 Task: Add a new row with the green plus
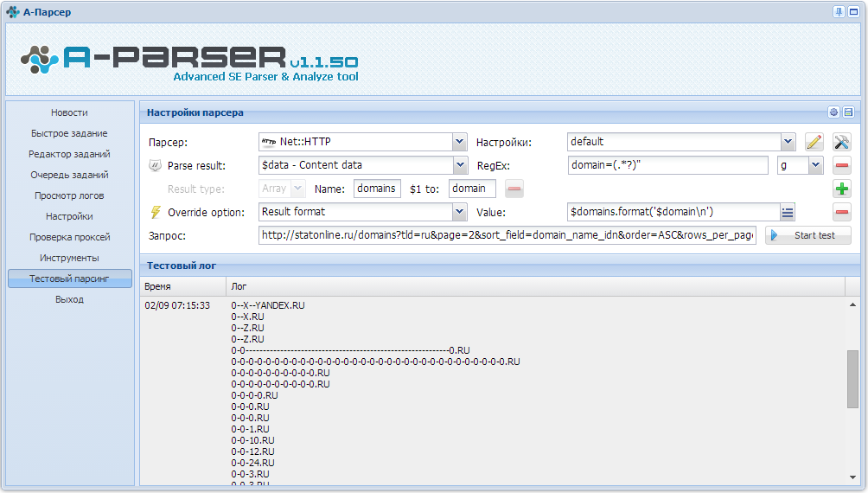coord(842,189)
